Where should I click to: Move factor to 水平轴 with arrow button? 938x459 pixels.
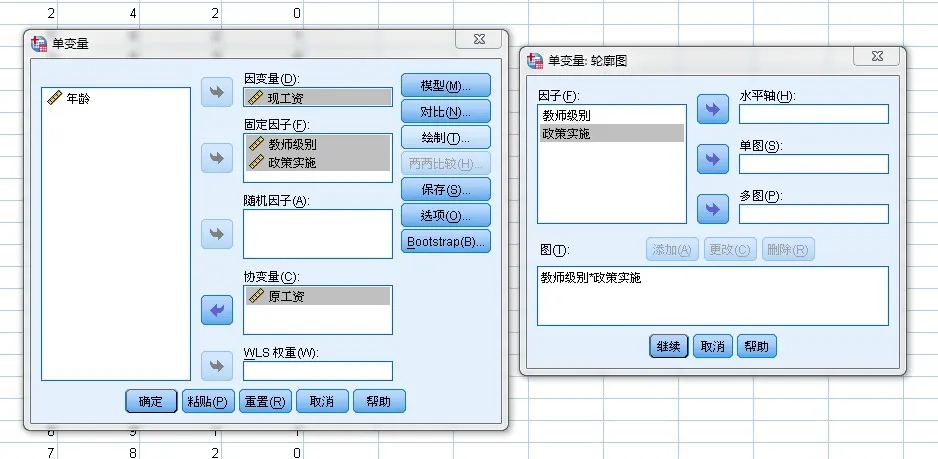tap(712, 109)
